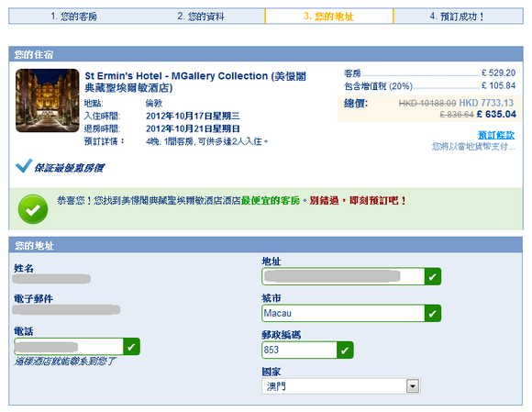Select step 4 預訂成功 tab
Image resolution: width=532 pixels, height=412 pixels.
click(458, 17)
